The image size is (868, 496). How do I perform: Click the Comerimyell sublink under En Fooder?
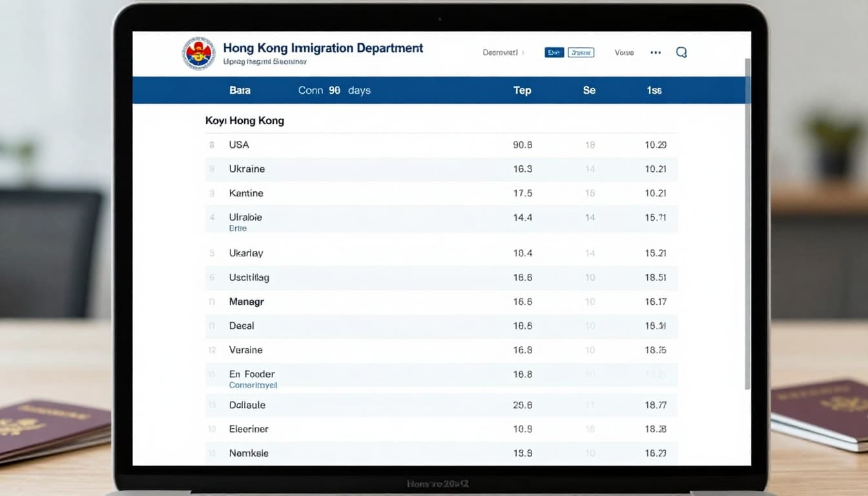pyautogui.click(x=253, y=385)
